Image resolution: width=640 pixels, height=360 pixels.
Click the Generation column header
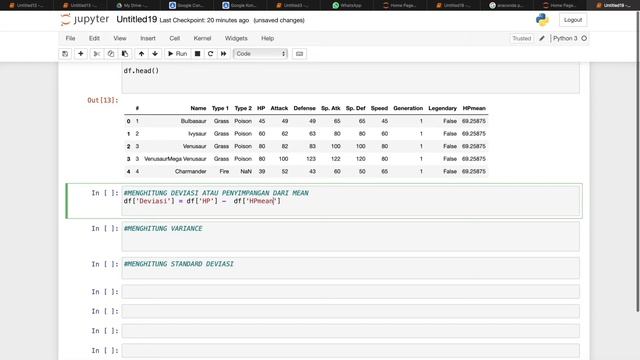(408, 108)
